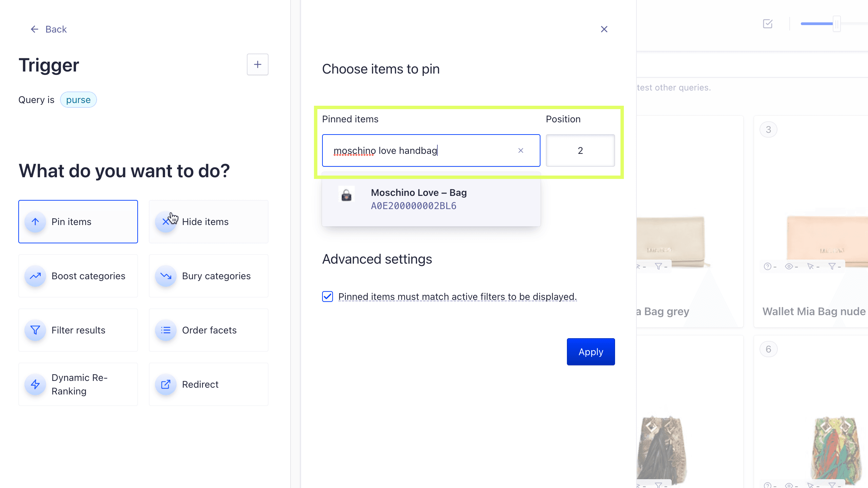Open the snakeskin tassel bag thumbnail
Screen dimensions: 868x488
tap(661, 449)
